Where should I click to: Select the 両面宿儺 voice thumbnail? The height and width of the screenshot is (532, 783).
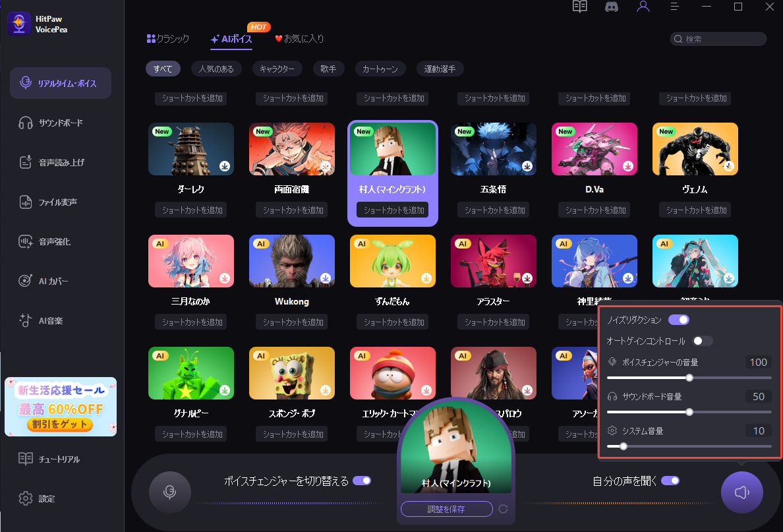(x=292, y=149)
